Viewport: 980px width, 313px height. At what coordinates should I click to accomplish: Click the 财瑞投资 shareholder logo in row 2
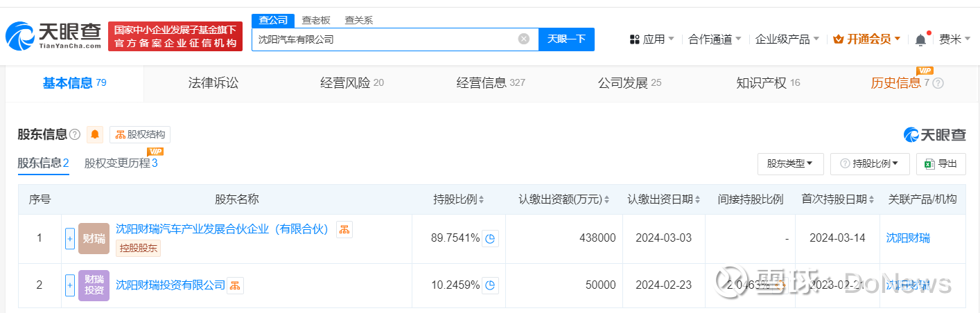(94, 285)
